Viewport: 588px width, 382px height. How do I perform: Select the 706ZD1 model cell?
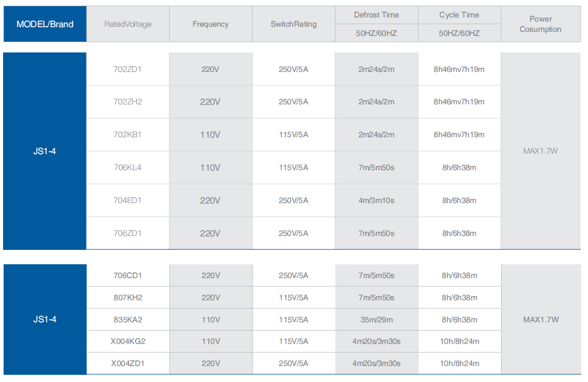click(128, 233)
